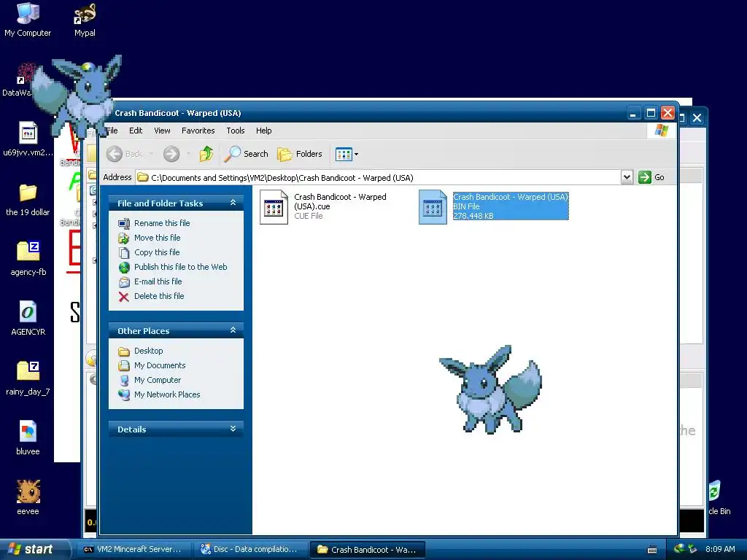Close the background window behind Explorer
747x560 pixels.
pyautogui.click(x=697, y=117)
